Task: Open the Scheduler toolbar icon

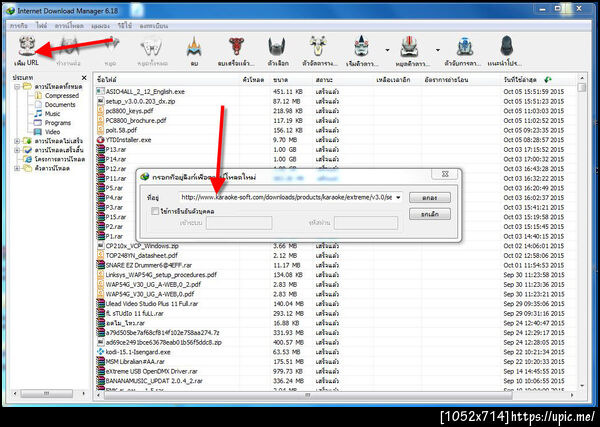Action: 318,47
